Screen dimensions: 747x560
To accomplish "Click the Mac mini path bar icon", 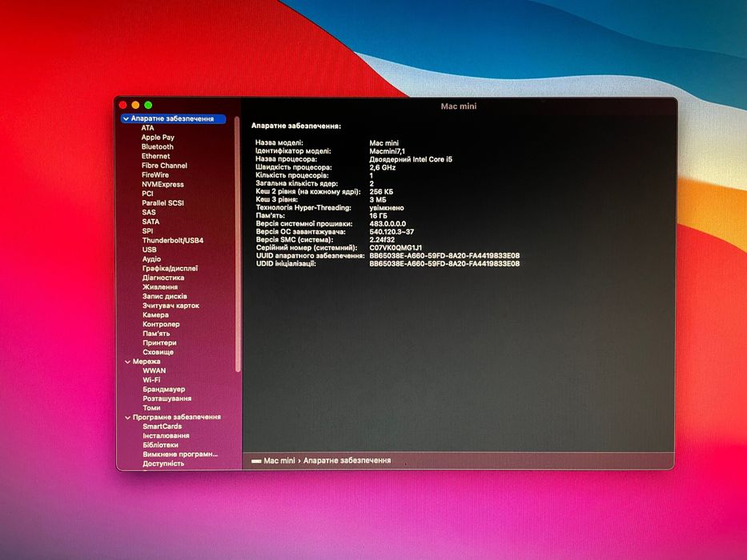I will coord(256,461).
